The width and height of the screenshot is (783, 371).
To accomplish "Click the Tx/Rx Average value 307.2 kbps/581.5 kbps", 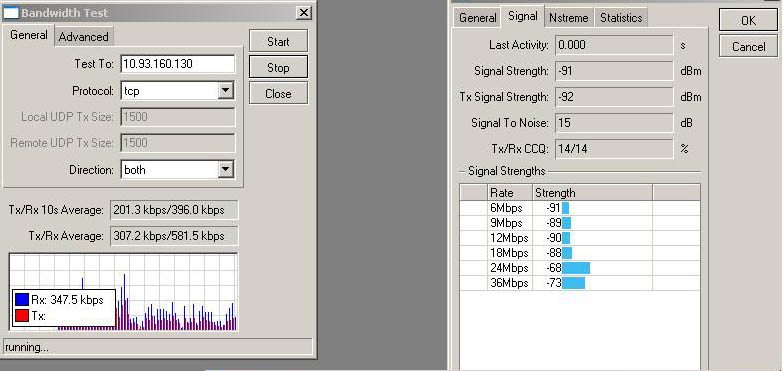I will 174,236.
